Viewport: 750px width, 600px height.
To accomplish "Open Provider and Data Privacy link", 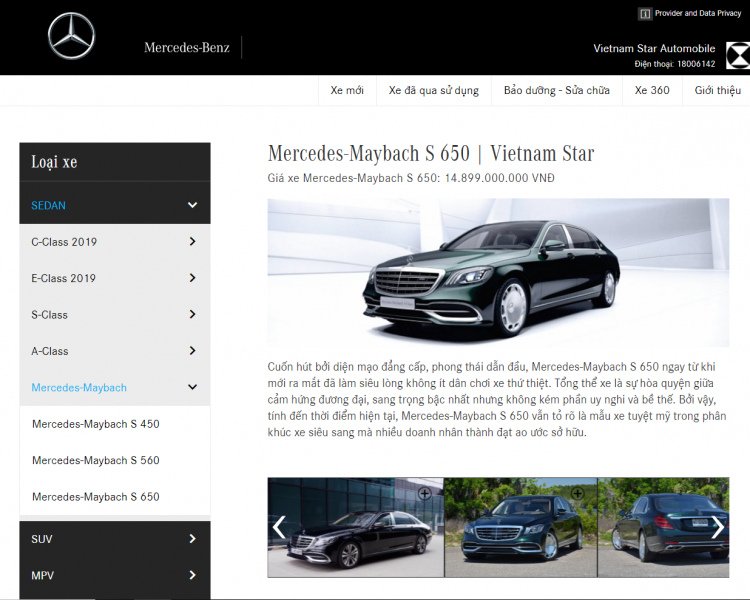I will pyautogui.click(x=698, y=13).
